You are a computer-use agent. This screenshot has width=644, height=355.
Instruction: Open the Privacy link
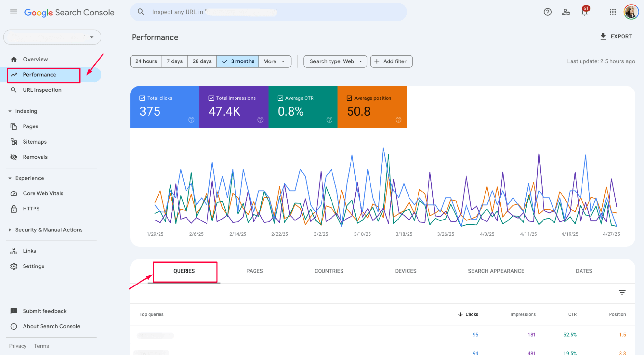click(18, 346)
